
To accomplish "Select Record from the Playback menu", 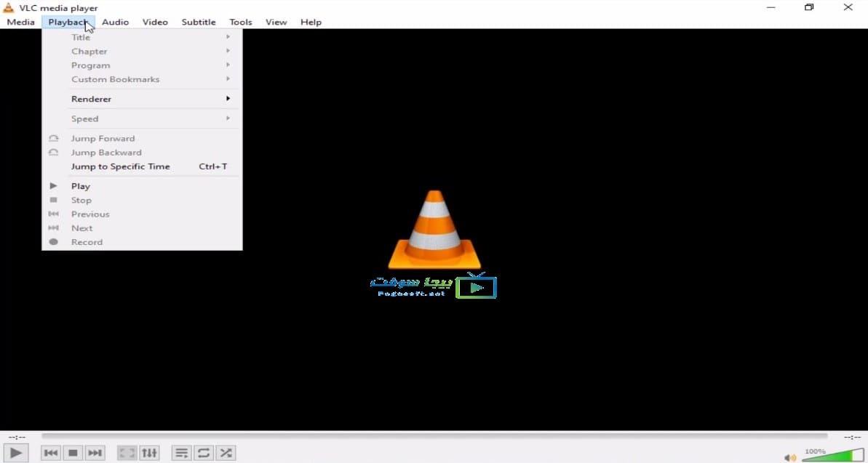I will (x=142, y=242).
